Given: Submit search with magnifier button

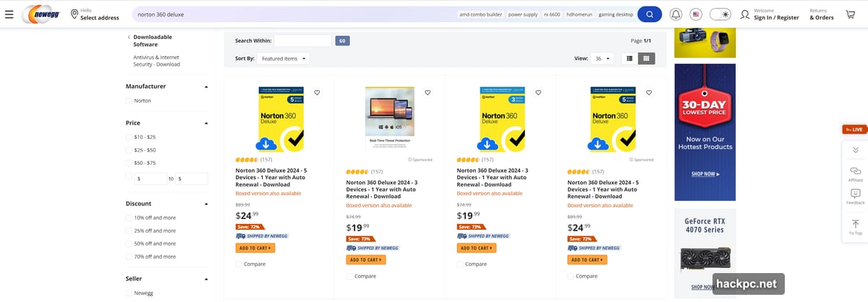Looking at the screenshot, I should point(650,14).
